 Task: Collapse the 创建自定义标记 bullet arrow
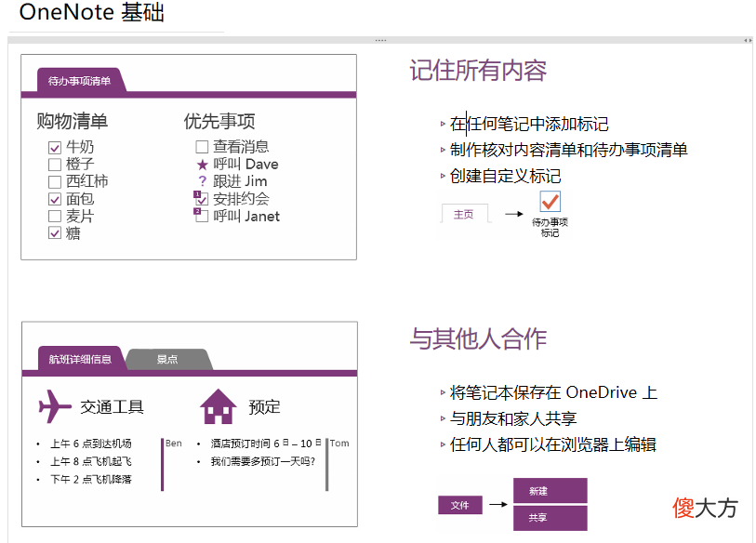[443, 176]
